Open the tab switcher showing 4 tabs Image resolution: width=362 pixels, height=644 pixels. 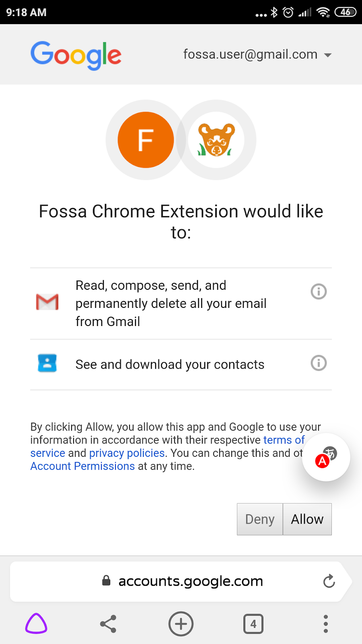pyautogui.click(x=253, y=624)
